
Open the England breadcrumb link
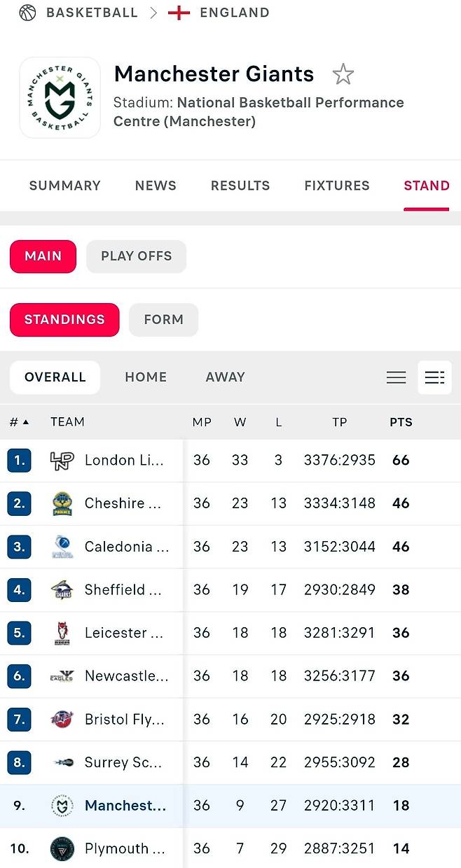click(234, 13)
